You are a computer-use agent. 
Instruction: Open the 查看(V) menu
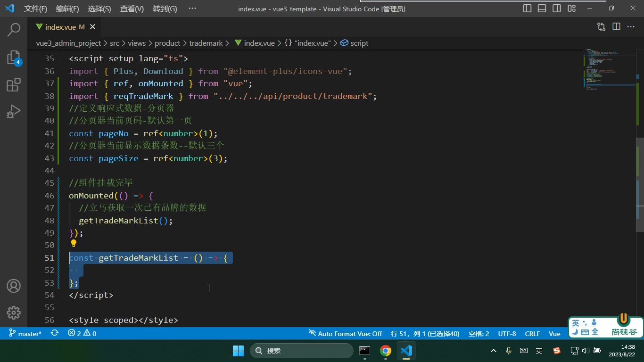click(132, 8)
